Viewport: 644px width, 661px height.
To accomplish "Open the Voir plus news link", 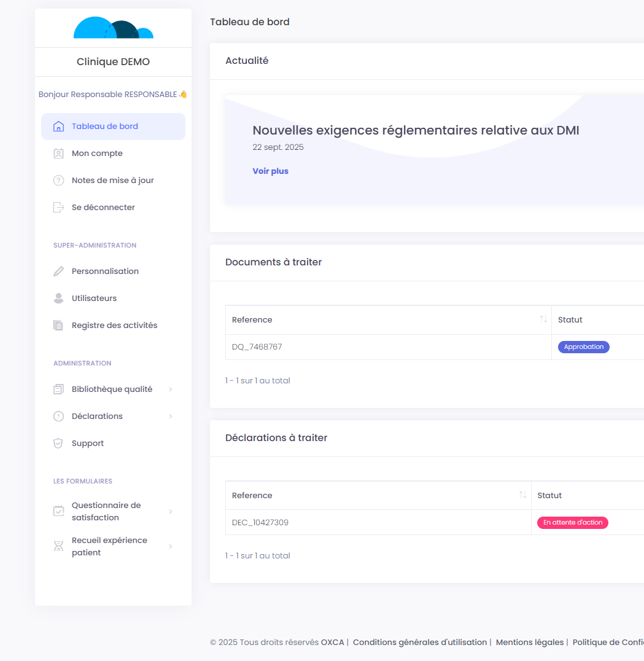I will (270, 171).
